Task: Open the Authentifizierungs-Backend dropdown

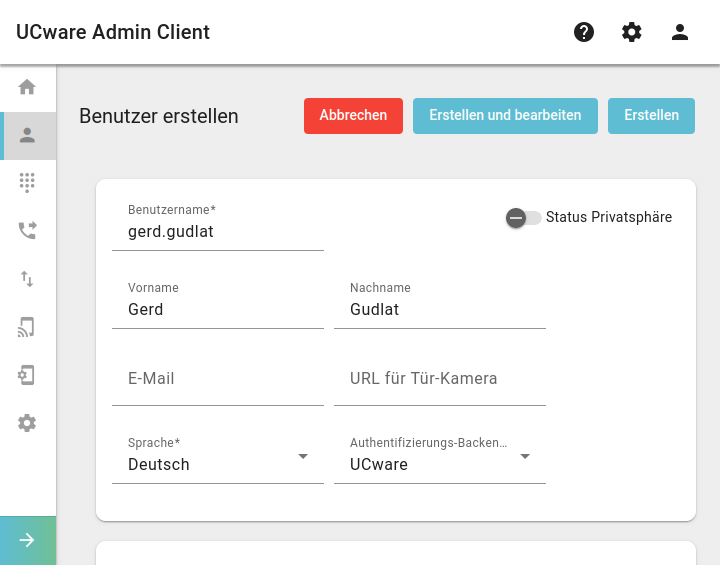Action: point(439,458)
